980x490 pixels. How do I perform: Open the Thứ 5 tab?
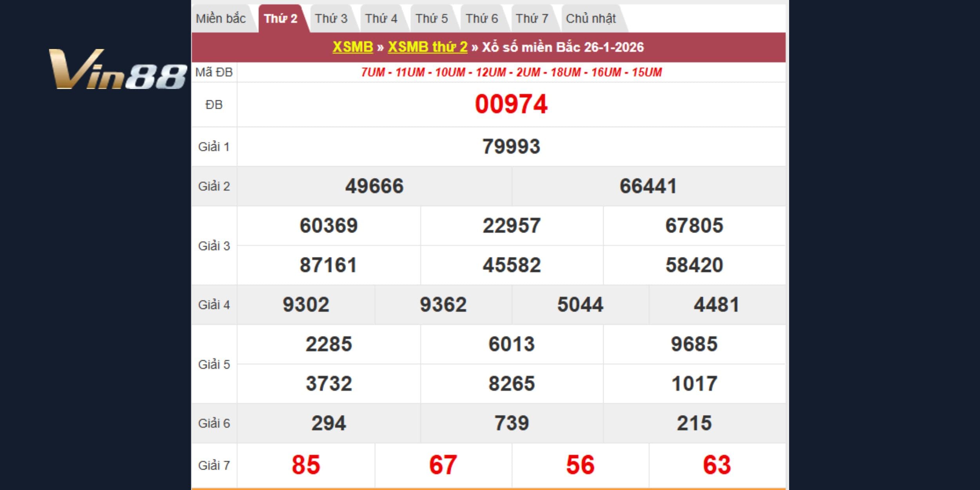tap(432, 18)
